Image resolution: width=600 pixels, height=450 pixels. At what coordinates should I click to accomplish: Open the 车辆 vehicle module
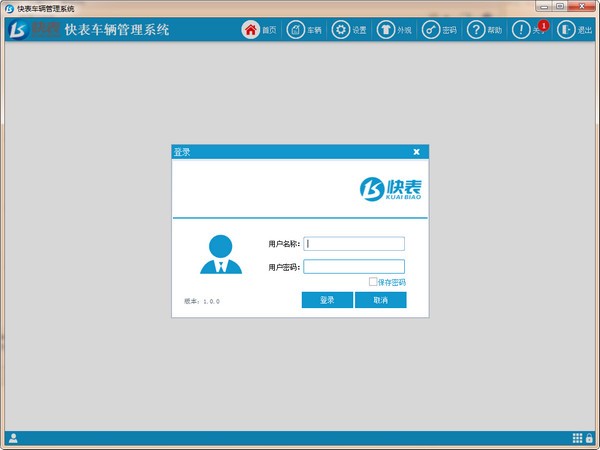pyautogui.click(x=296, y=30)
